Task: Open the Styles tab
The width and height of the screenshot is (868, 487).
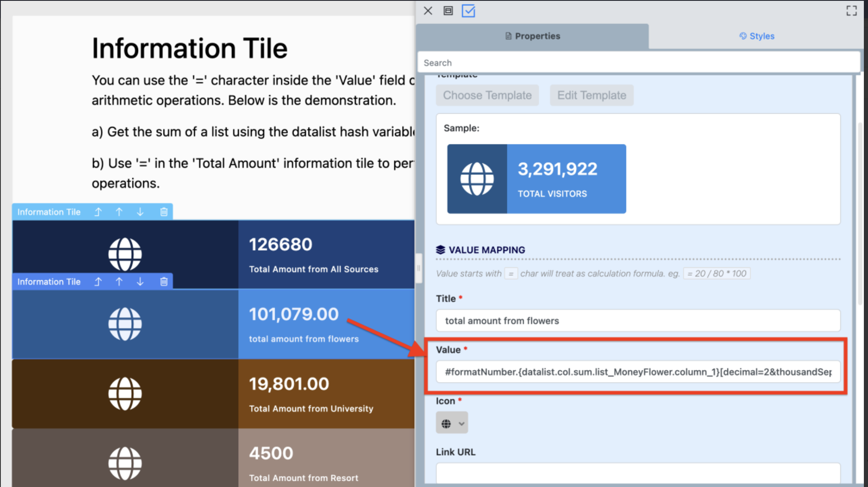Action: (x=757, y=36)
